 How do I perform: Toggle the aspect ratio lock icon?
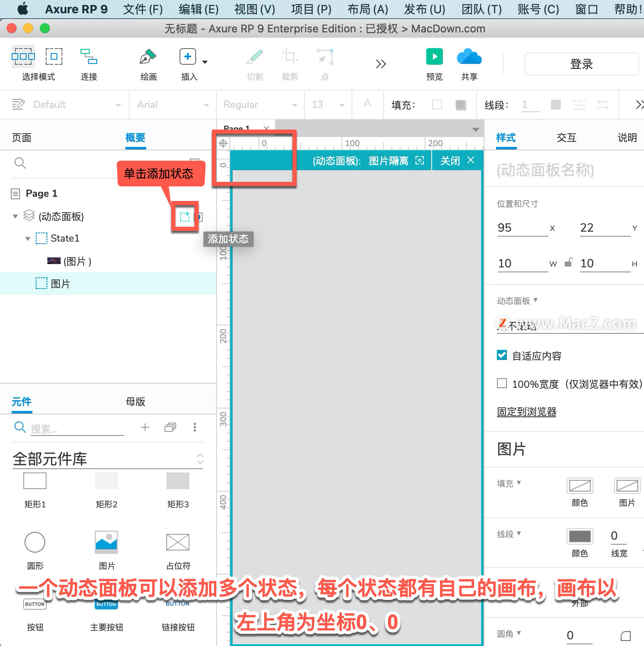[x=569, y=263]
